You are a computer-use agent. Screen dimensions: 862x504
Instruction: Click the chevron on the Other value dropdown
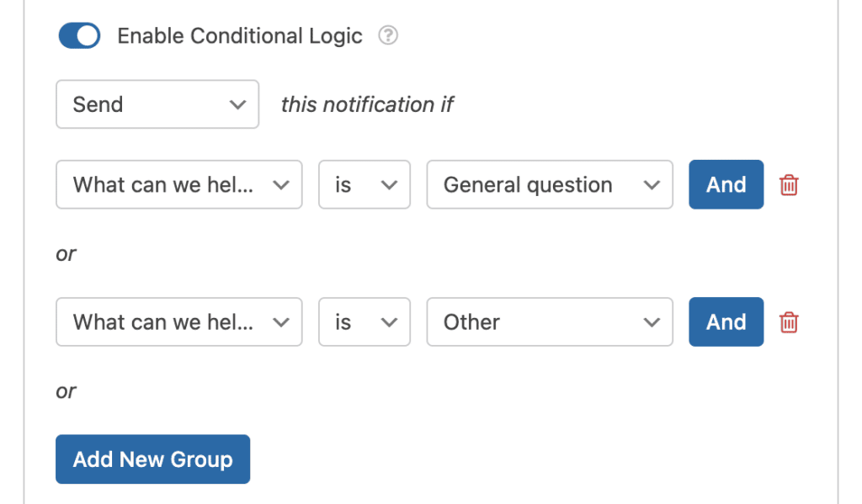[x=652, y=322]
